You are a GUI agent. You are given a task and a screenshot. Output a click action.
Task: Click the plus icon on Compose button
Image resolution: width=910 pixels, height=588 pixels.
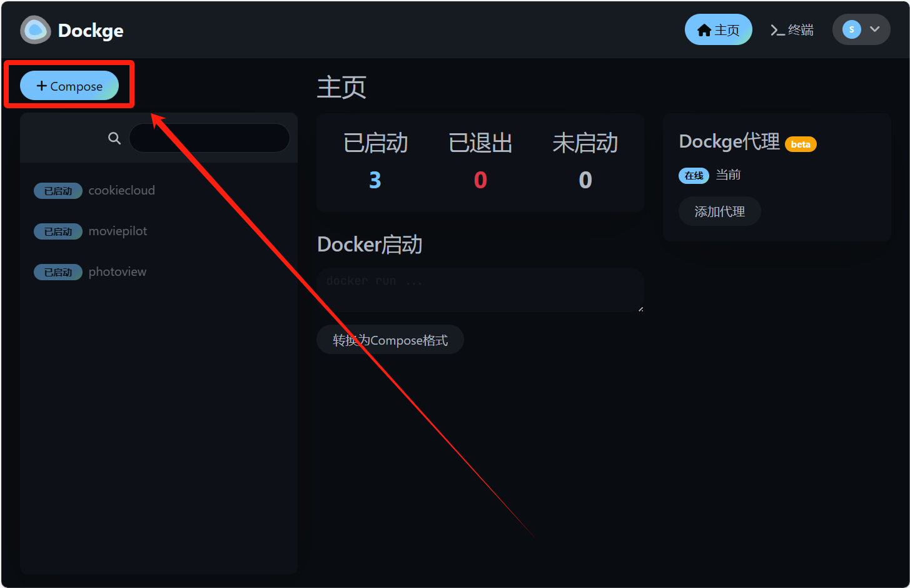(x=42, y=86)
